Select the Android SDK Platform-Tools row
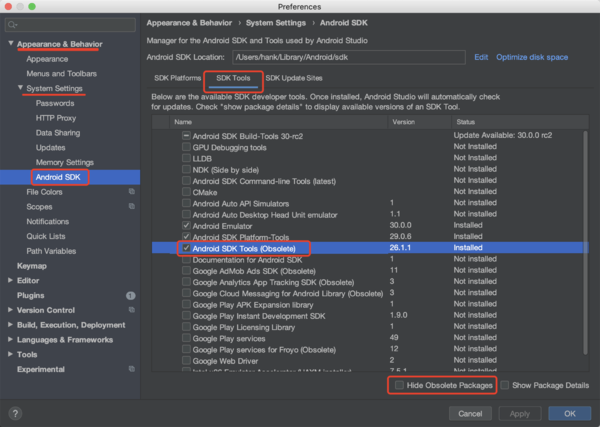 [370, 236]
